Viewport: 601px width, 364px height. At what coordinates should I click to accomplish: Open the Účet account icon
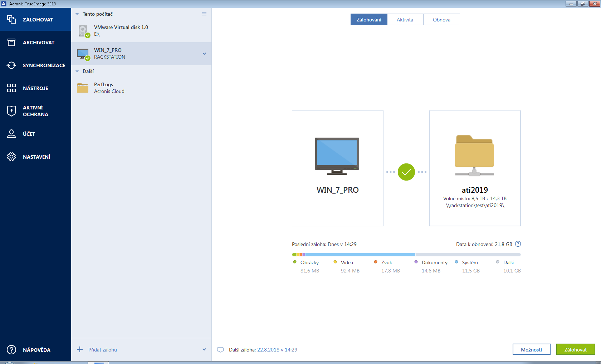point(11,134)
